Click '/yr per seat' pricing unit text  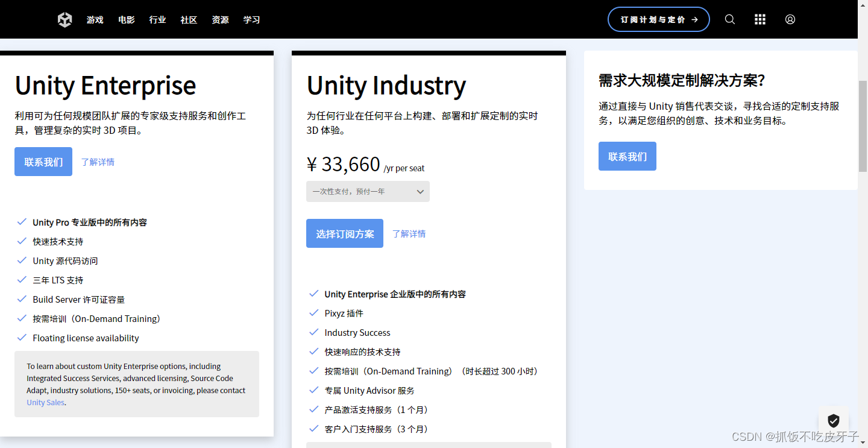point(404,168)
